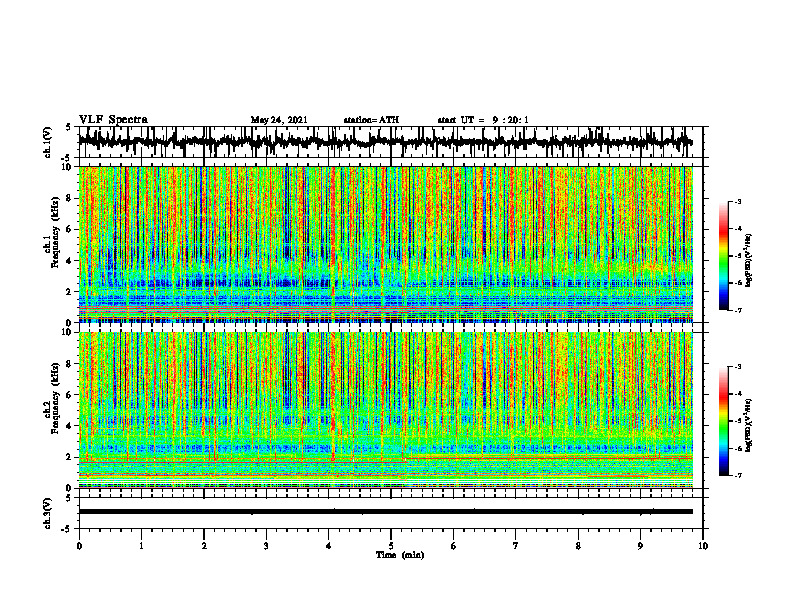The height and width of the screenshot is (612, 792).
Task: Click the "VLF Spectra" plot title
Action: [113, 120]
